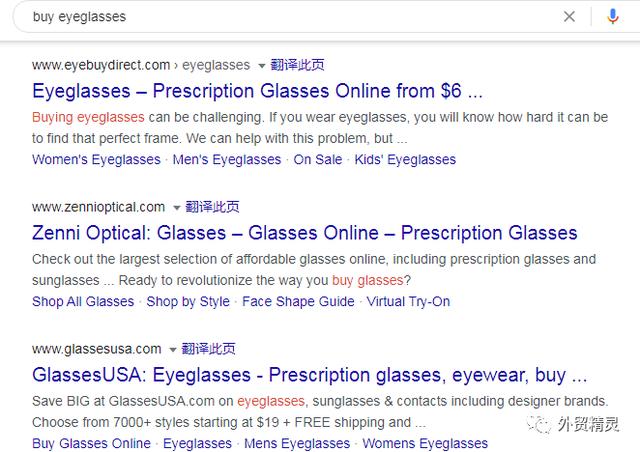The width and height of the screenshot is (640, 452).
Task: Open the Face Shape Guide sitelink
Action: pos(298,302)
